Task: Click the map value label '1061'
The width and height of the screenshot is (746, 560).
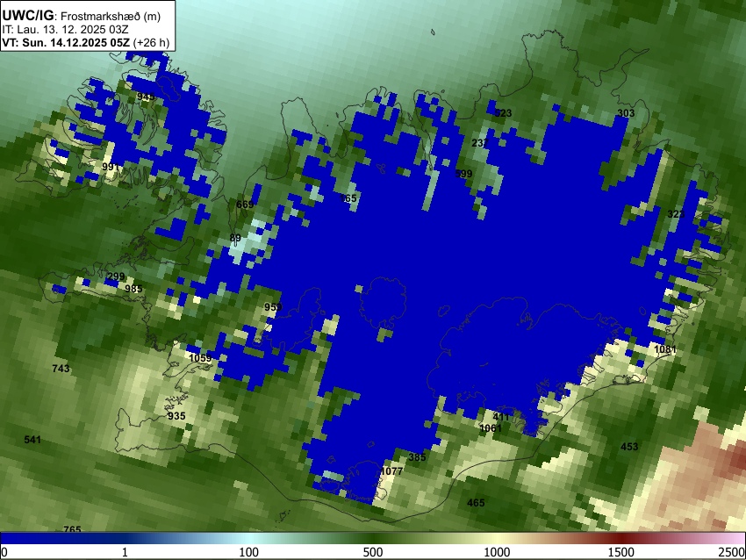Action: [x=491, y=428]
